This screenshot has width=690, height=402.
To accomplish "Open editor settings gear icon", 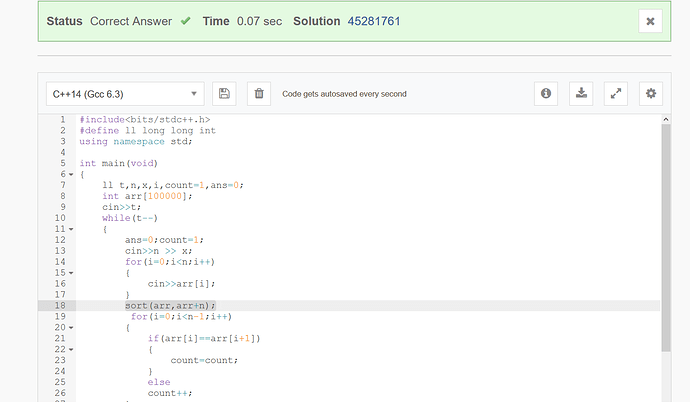I will [650, 94].
